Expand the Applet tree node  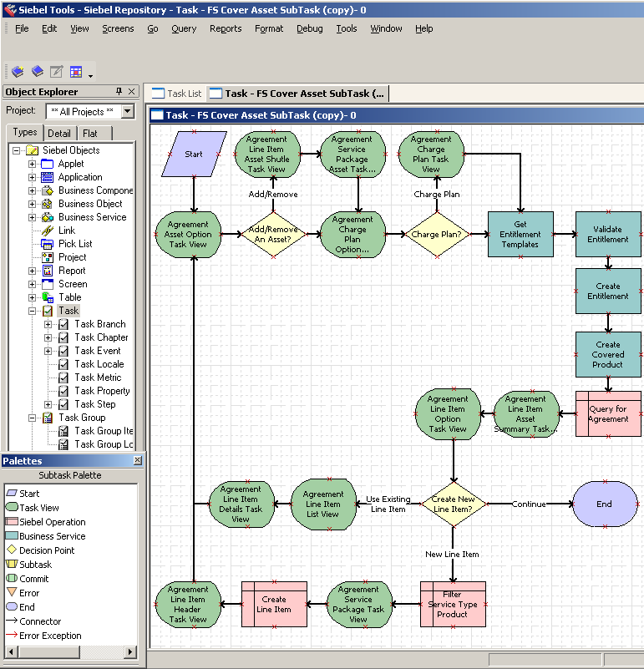tap(32, 164)
